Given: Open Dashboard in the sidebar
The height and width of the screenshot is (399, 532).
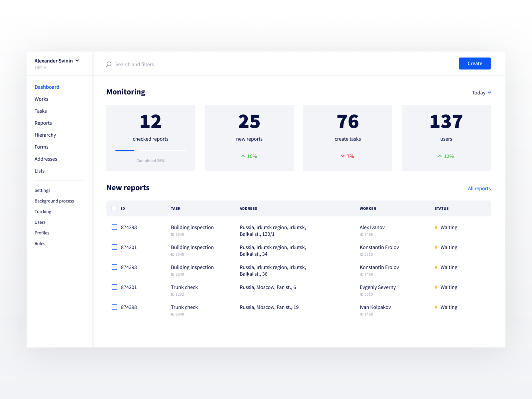Looking at the screenshot, I should click(x=47, y=87).
